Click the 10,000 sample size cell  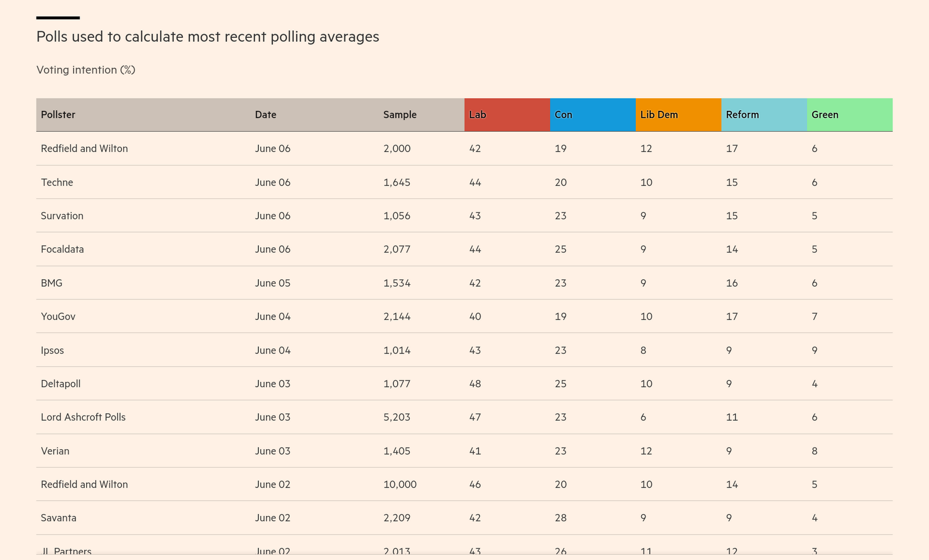(x=399, y=485)
